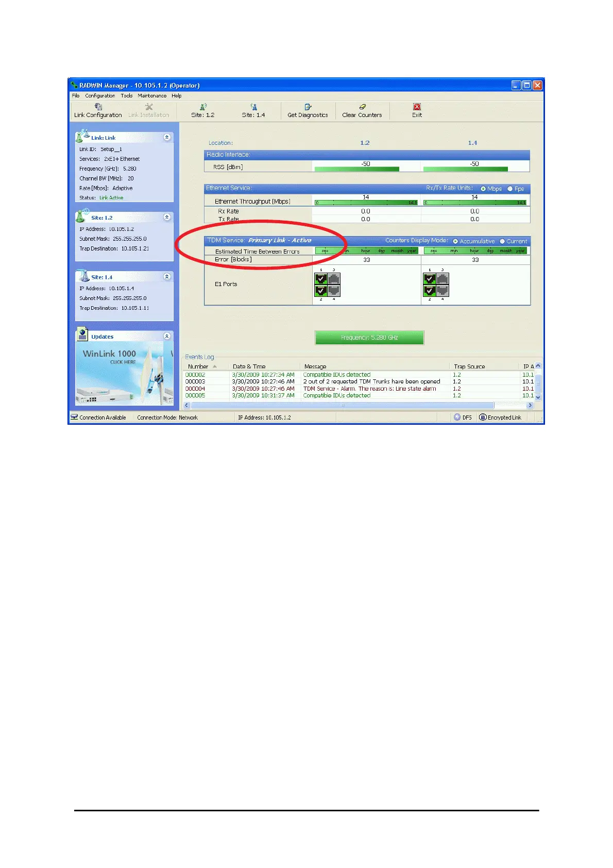Click the Site: 1.4 panel icon
The height and width of the screenshot is (868, 613).
[x=82, y=275]
